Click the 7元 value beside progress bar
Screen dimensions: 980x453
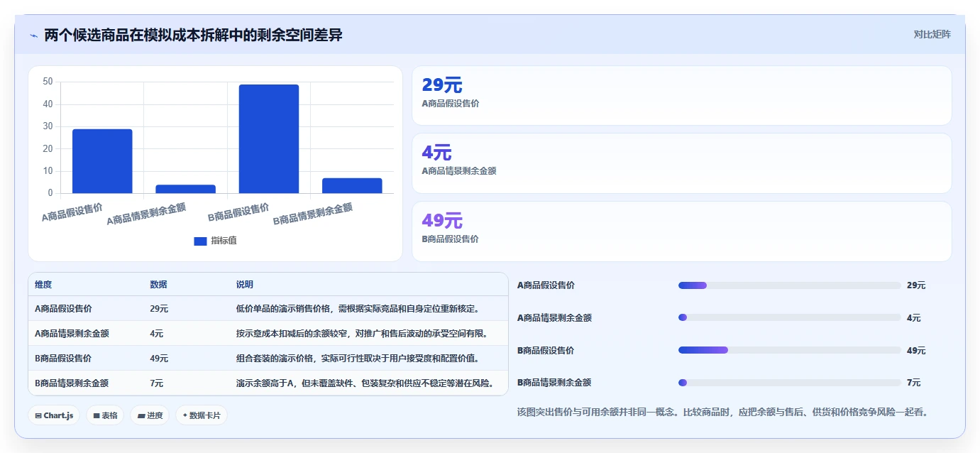914,383
